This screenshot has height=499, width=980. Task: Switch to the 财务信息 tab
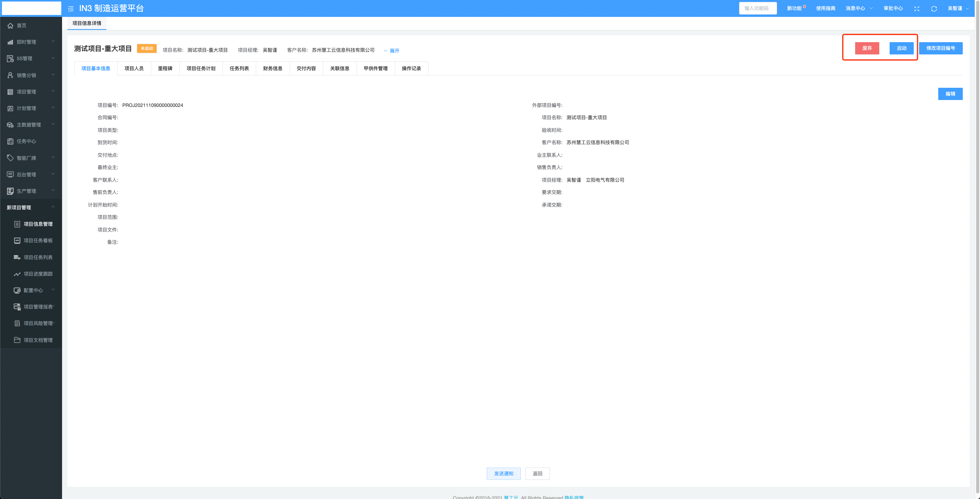click(x=273, y=69)
